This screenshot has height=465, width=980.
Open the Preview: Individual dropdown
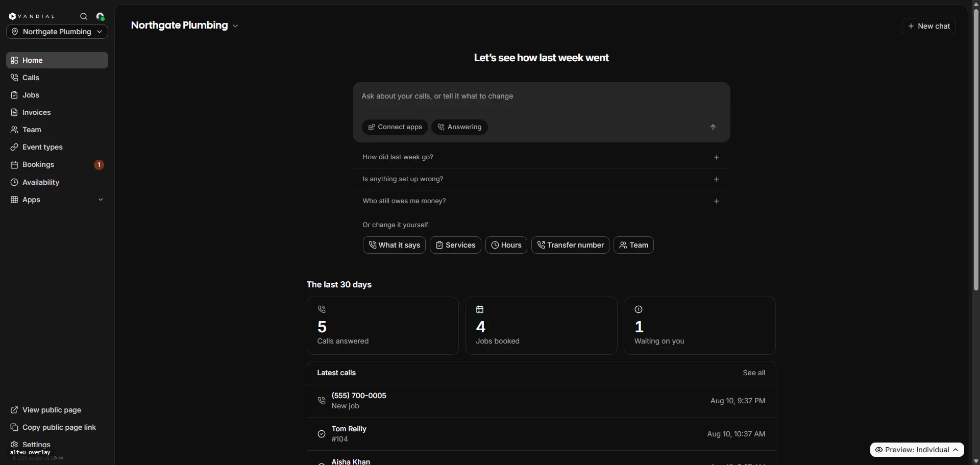click(917, 450)
